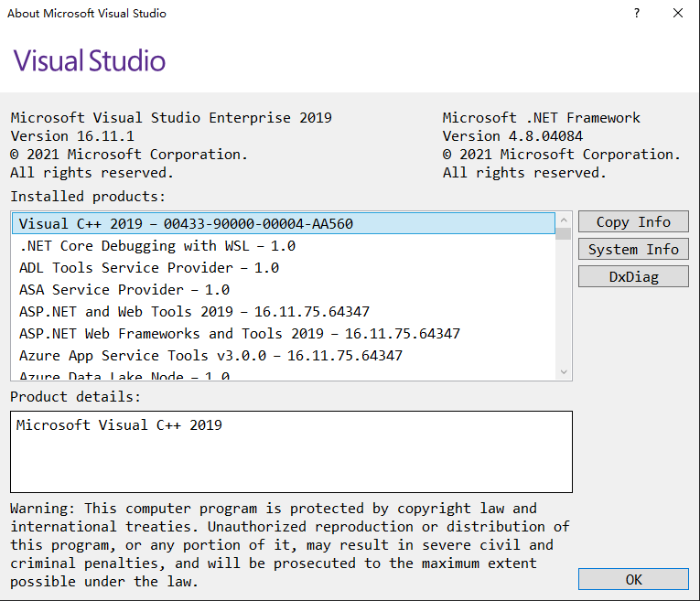Viewport: 700px width, 601px height.
Task: Select .NET Core Debugging with WSL entry
Action: (157, 245)
